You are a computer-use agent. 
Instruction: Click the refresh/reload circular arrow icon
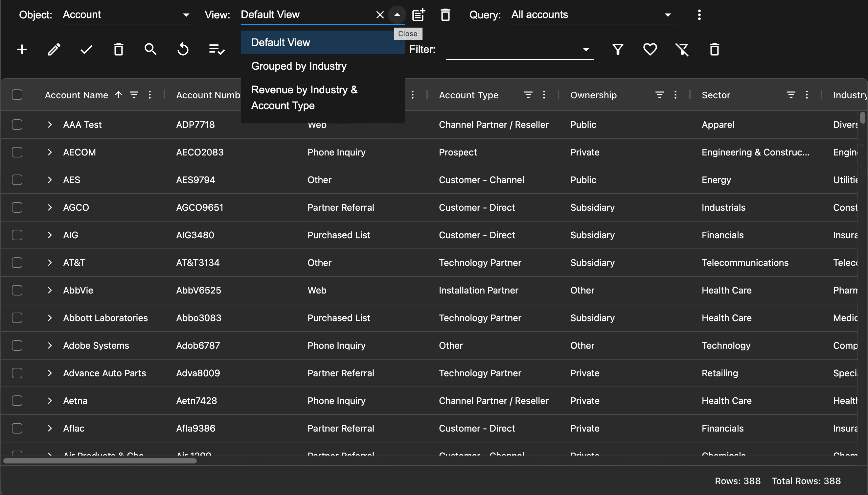pos(183,50)
